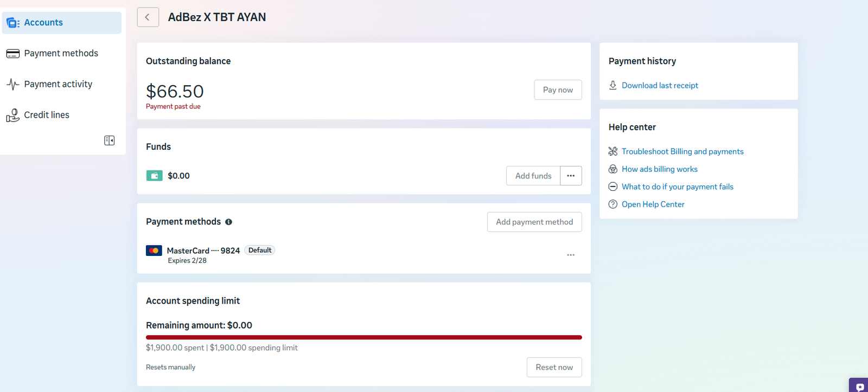Click the Funds heading
868x392 pixels.
coord(158,147)
